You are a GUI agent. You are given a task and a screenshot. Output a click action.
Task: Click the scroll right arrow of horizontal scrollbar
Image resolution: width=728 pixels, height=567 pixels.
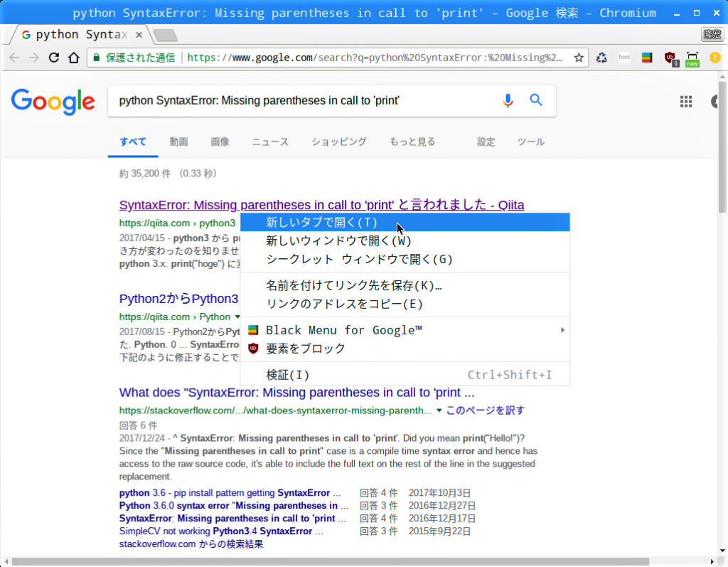712,562
